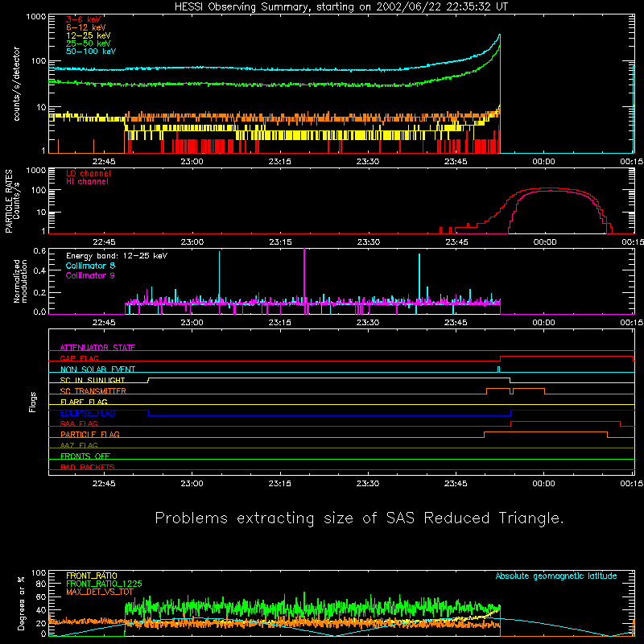
Task: Click the 80 tick on the bottom panel y-axis
Action: coord(41,584)
